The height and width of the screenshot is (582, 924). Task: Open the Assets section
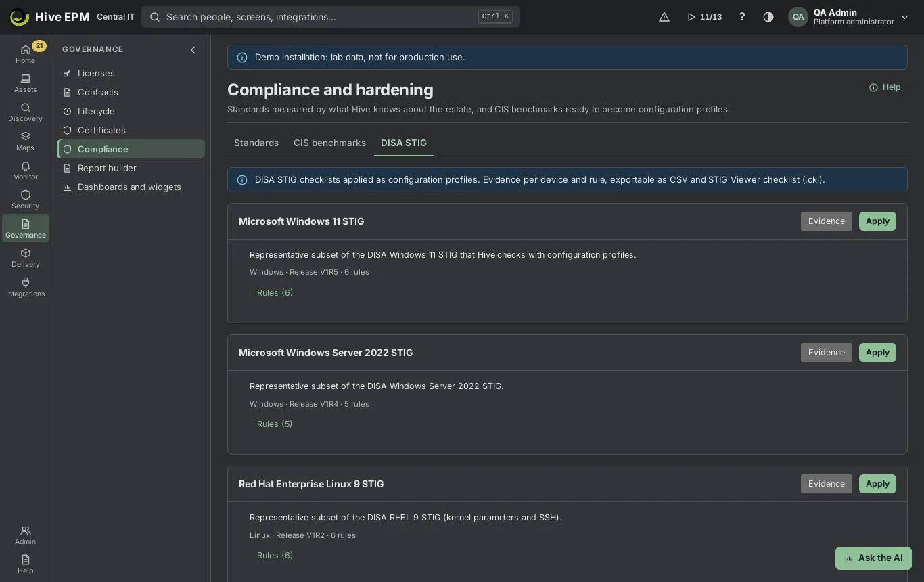pyautogui.click(x=25, y=83)
